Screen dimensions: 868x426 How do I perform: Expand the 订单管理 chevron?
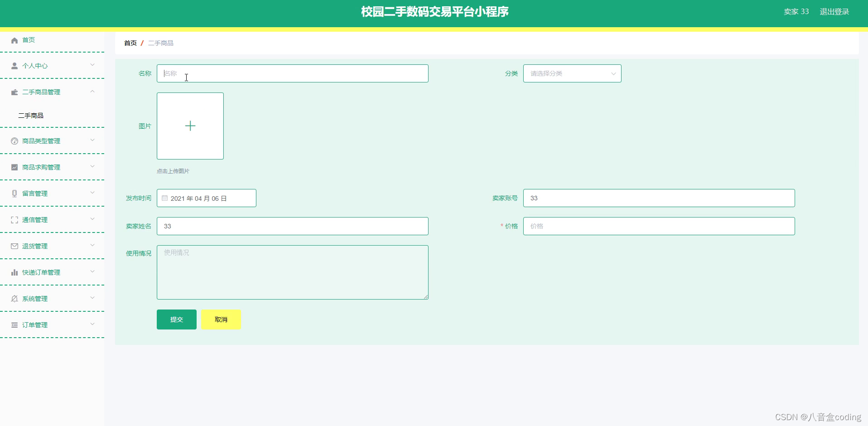pos(92,324)
